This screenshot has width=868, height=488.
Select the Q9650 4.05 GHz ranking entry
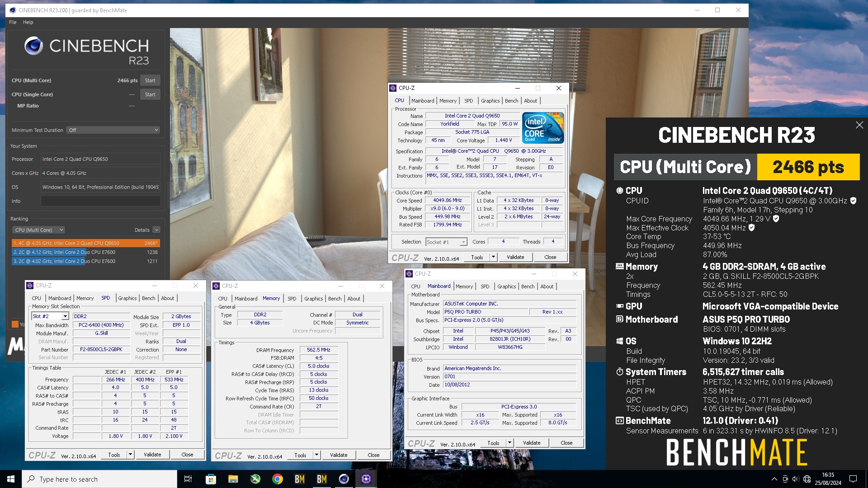click(86, 243)
